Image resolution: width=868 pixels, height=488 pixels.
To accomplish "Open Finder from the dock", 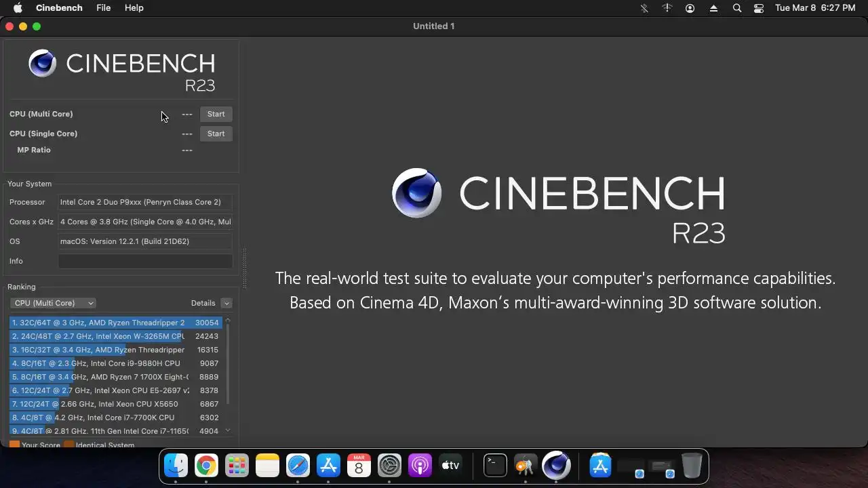I will coord(176,466).
